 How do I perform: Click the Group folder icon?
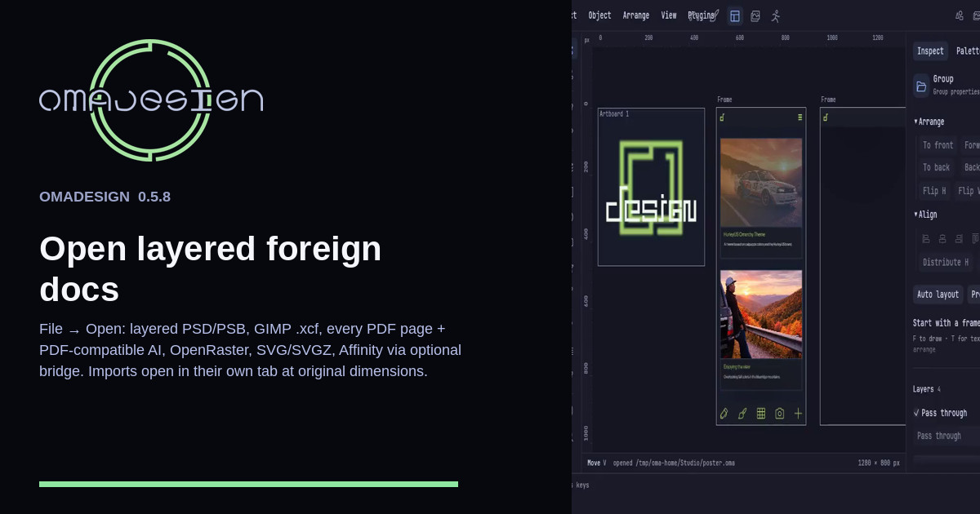[921, 86]
